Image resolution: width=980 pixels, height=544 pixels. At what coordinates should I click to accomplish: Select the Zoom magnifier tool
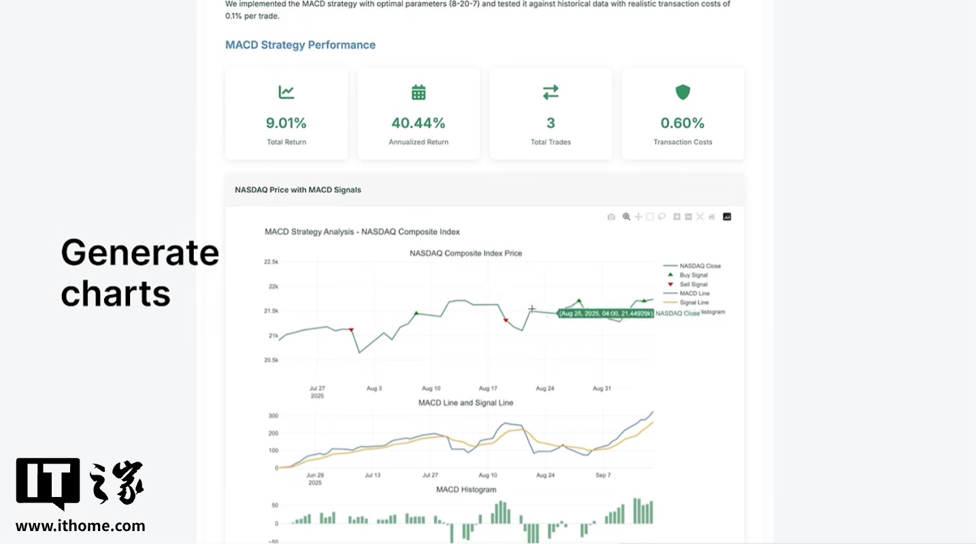(x=627, y=217)
